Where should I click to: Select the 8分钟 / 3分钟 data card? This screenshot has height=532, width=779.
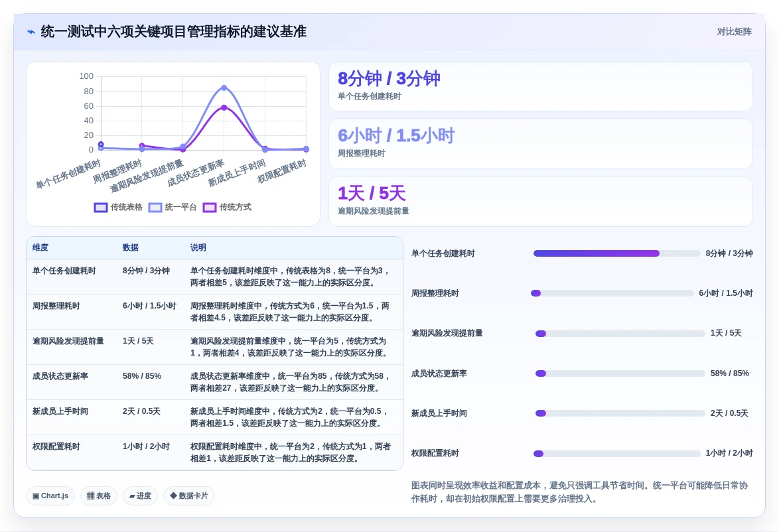(541, 86)
